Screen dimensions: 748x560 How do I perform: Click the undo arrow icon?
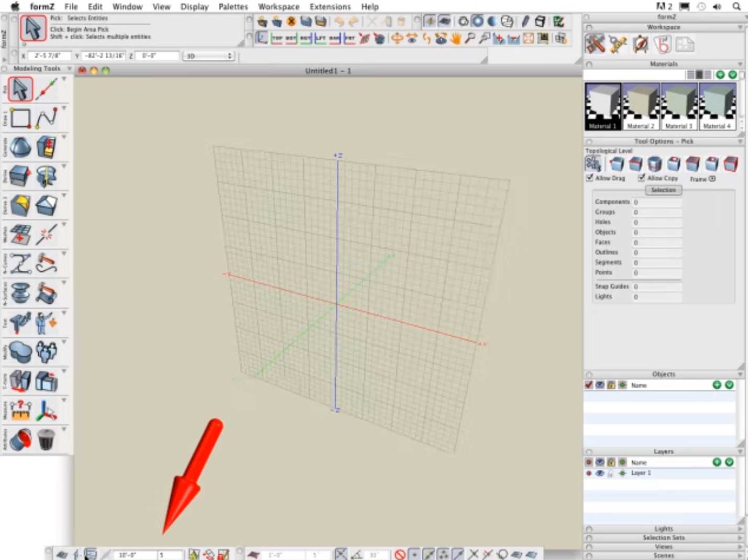pos(339,21)
